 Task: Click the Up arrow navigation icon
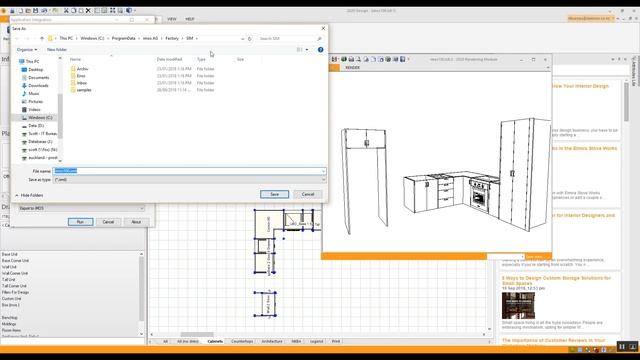click(x=42, y=38)
